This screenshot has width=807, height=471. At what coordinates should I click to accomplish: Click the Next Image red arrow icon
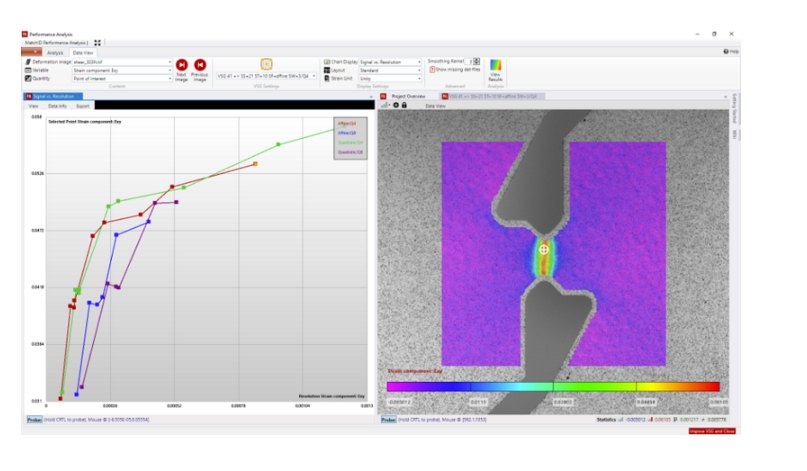182,65
